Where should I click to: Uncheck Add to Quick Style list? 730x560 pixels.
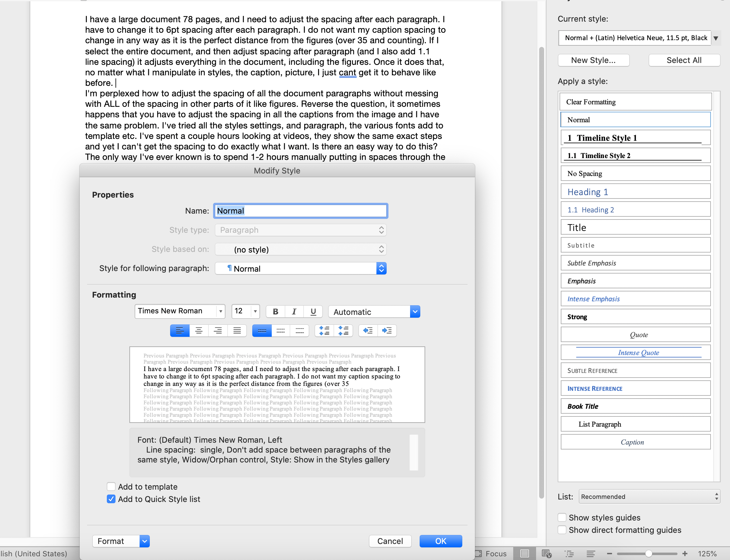[x=111, y=499]
